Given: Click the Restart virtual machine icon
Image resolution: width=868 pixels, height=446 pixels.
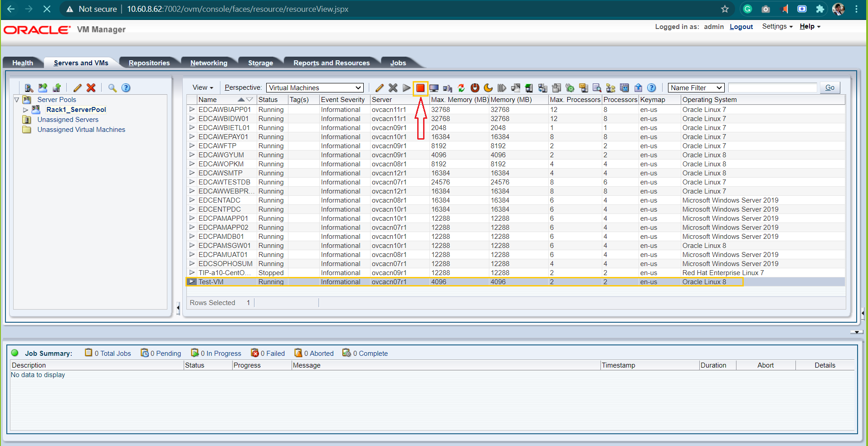Looking at the screenshot, I should point(461,88).
